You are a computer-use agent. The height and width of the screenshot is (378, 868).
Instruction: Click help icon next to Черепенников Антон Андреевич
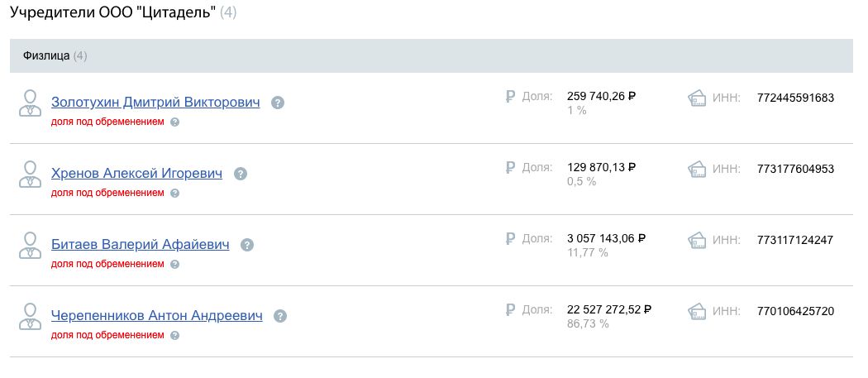pyautogui.click(x=281, y=316)
